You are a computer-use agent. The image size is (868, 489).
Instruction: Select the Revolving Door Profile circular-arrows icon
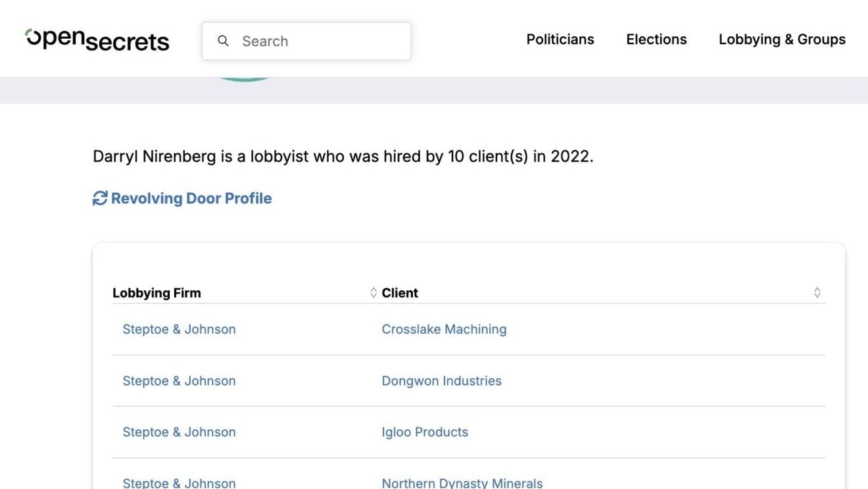pos(99,197)
